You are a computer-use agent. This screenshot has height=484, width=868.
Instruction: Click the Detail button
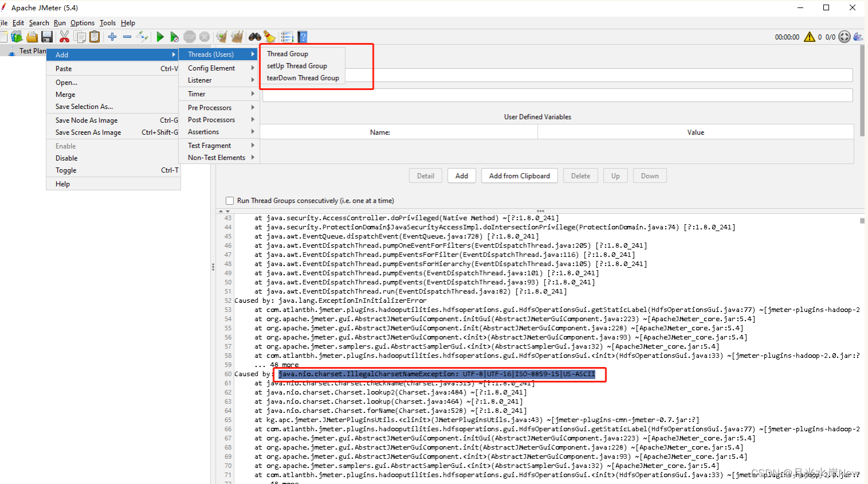click(425, 176)
